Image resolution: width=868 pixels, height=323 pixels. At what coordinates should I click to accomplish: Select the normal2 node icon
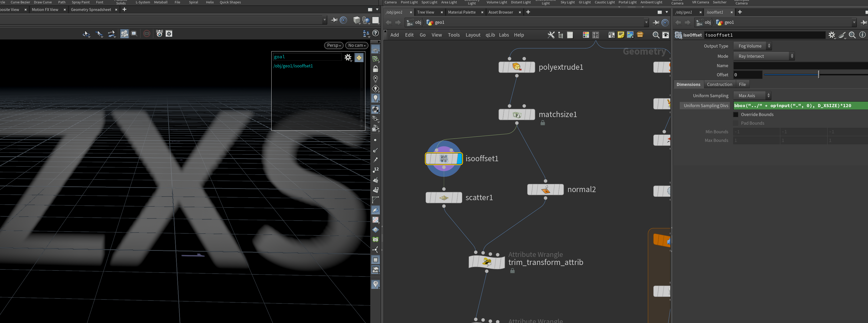pos(546,189)
